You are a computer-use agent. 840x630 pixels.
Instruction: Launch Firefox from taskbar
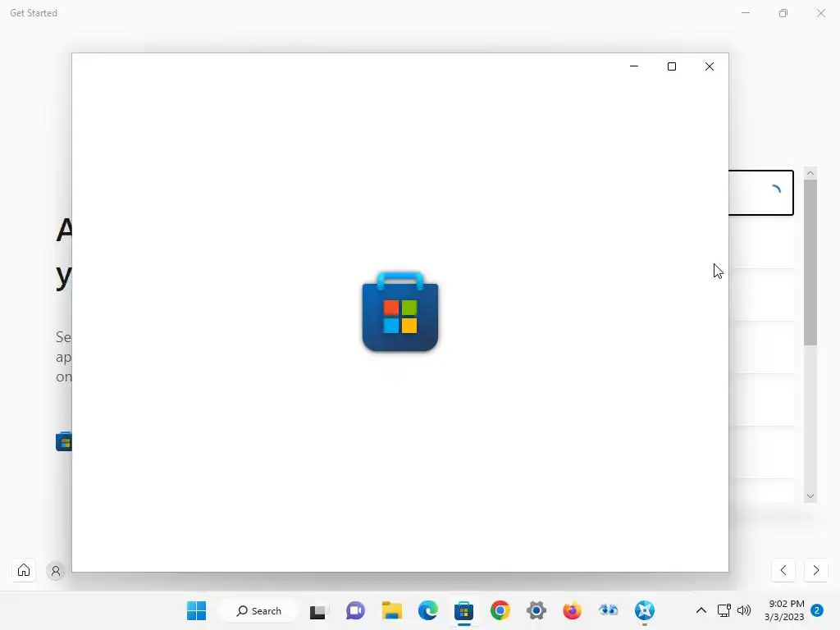pos(572,610)
